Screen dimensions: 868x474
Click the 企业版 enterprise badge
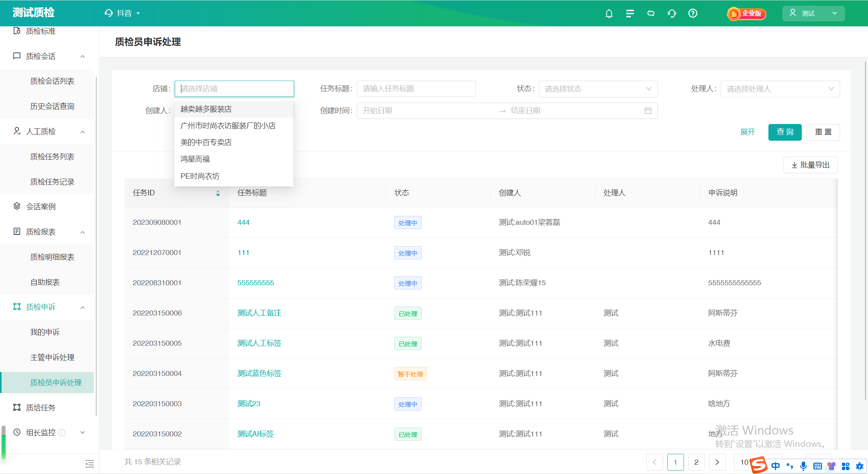pos(747,14)
